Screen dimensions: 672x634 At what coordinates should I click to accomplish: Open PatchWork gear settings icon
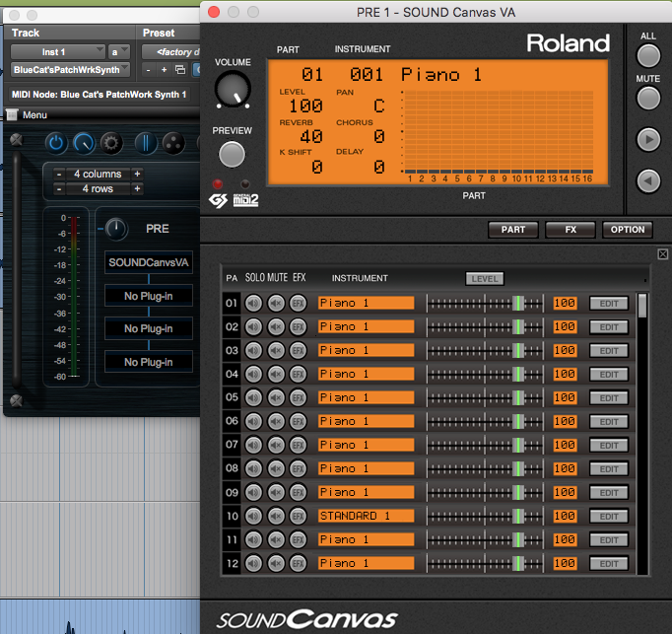(x=111, y=143)
